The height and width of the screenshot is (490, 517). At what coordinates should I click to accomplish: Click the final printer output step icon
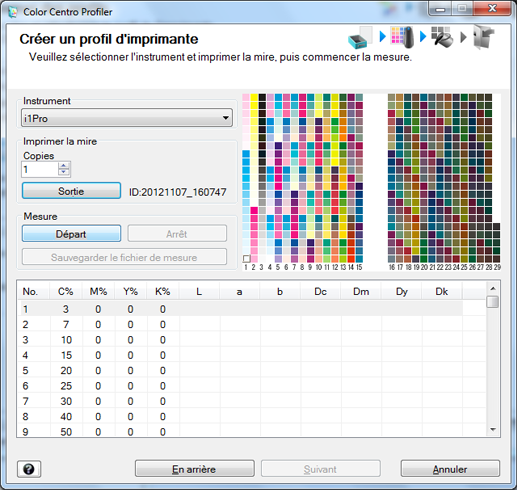click(x=484, y=37)
